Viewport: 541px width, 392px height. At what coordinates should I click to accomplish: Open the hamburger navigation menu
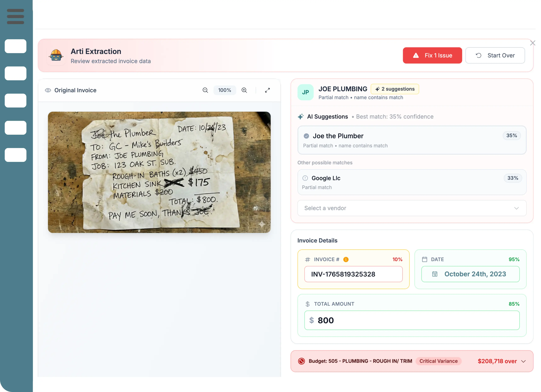coord(15,17)
